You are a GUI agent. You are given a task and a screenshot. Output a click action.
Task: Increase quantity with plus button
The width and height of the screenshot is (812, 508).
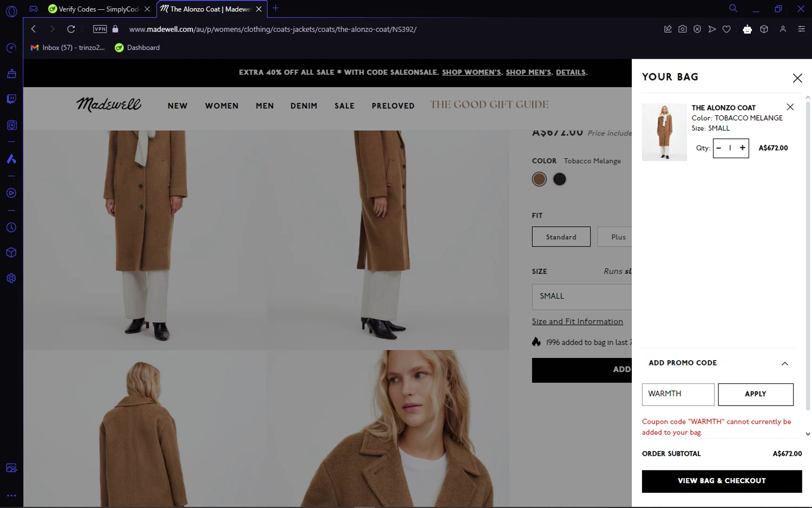(743, 148)
